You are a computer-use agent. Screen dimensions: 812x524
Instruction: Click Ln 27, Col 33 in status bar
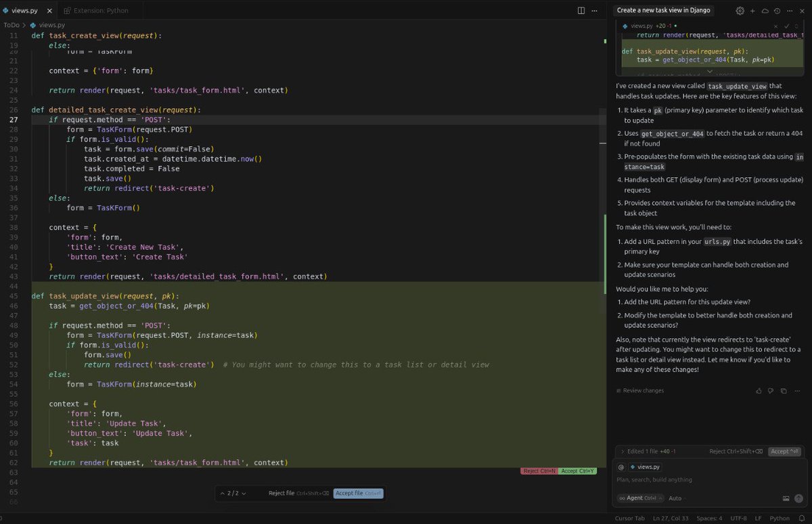pyautogui.click(x=671, y=519)
